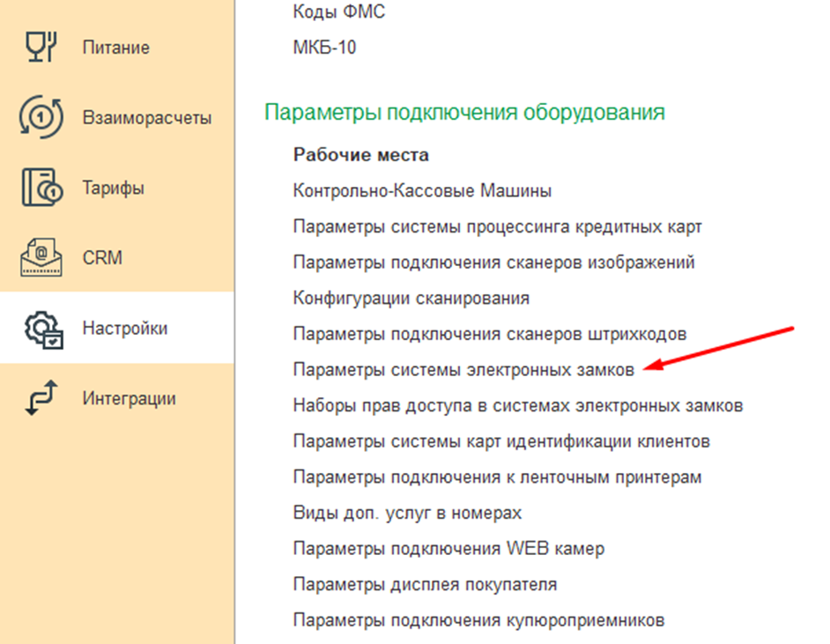Open Рабочие места
The image size is (830, 644).
click(361, 155)
